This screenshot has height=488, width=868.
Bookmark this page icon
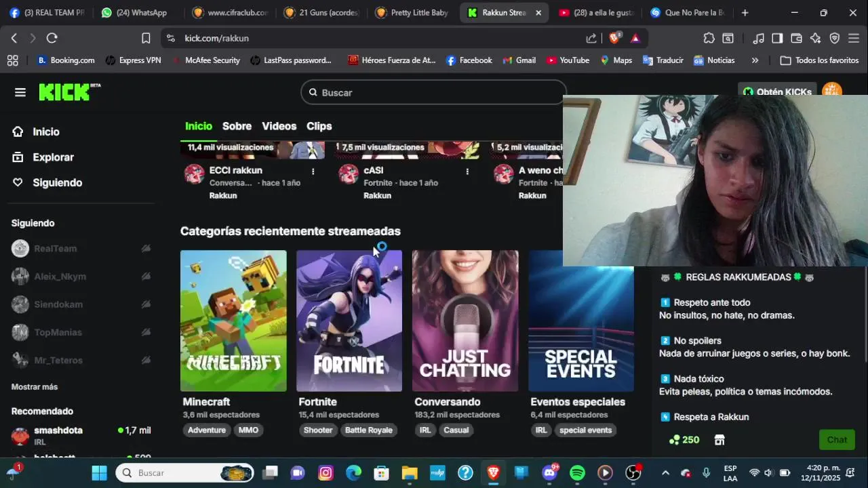146,38
